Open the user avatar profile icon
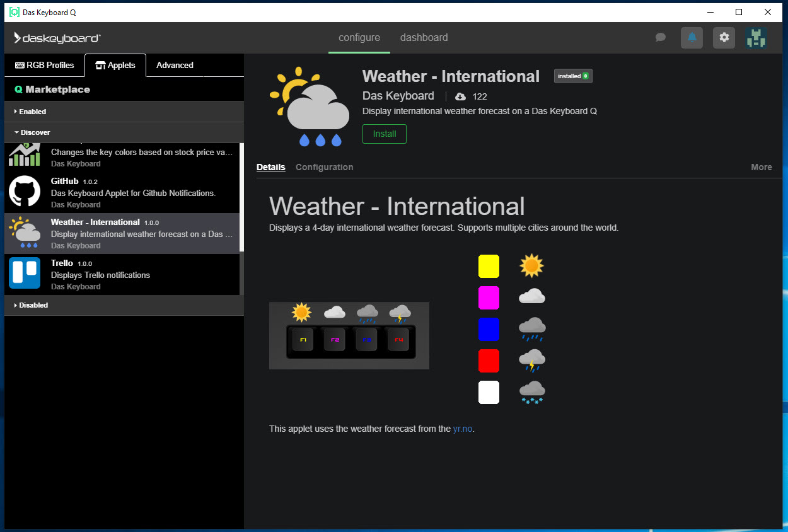 (x=755, y=38)
